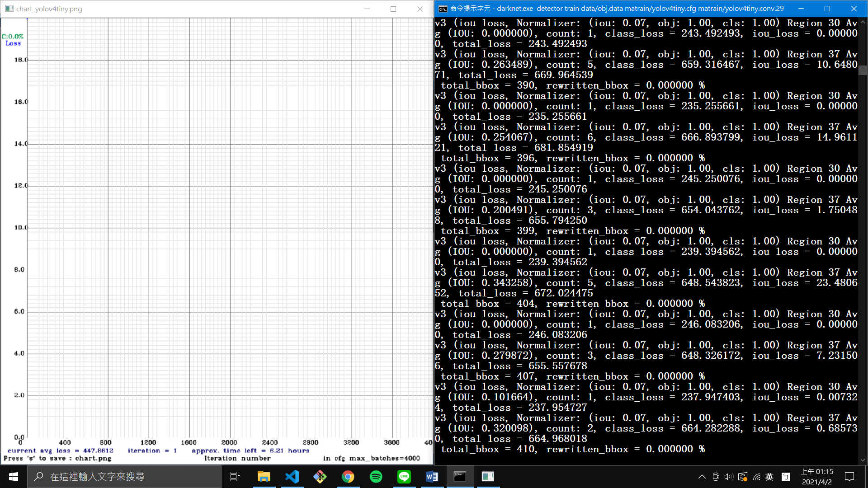The width and height of the screenshot is (868, 488).
Task: Open the Action Center notifications button
Action: point(849,477)
